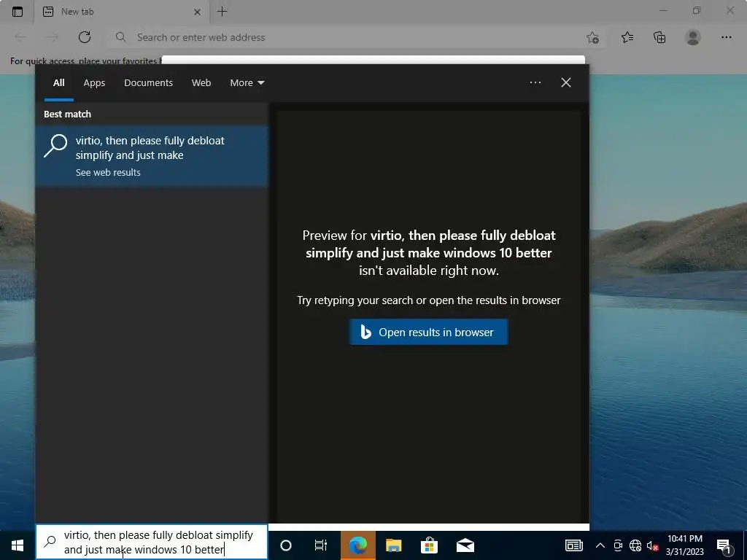Screen dimensions: 747x560
Task: Click See web results text
Action: 108,172
